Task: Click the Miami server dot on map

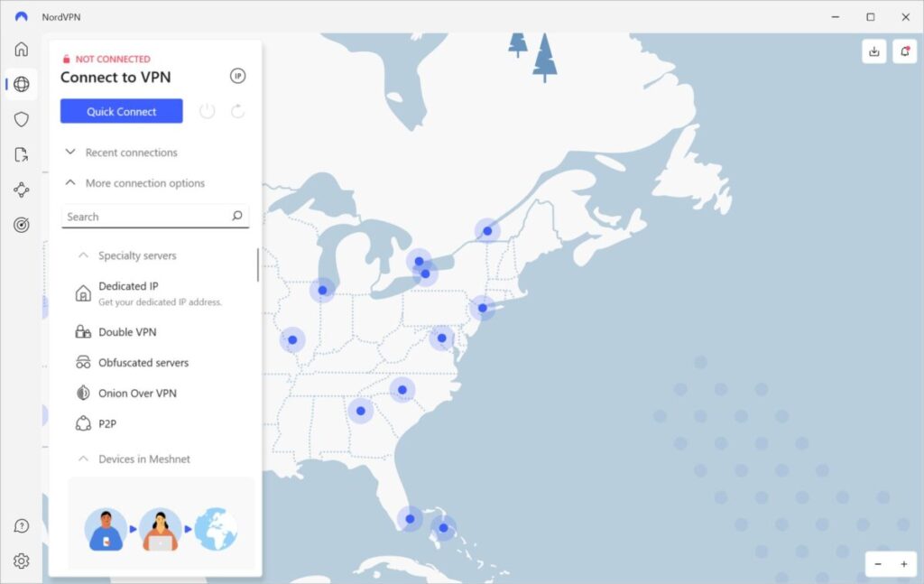Action: [x=410, y=519]
